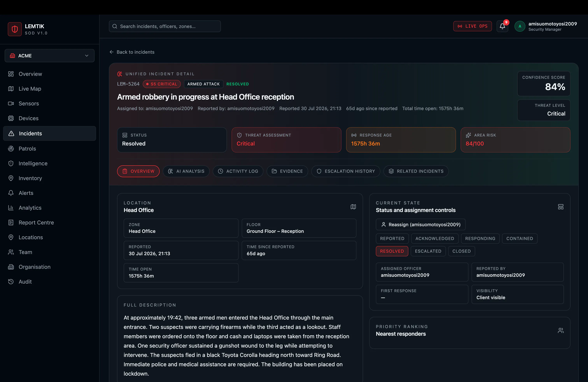Click the people icon in Priority Ranking card
The width and height of the screenshot is (588, 382).
561,330
